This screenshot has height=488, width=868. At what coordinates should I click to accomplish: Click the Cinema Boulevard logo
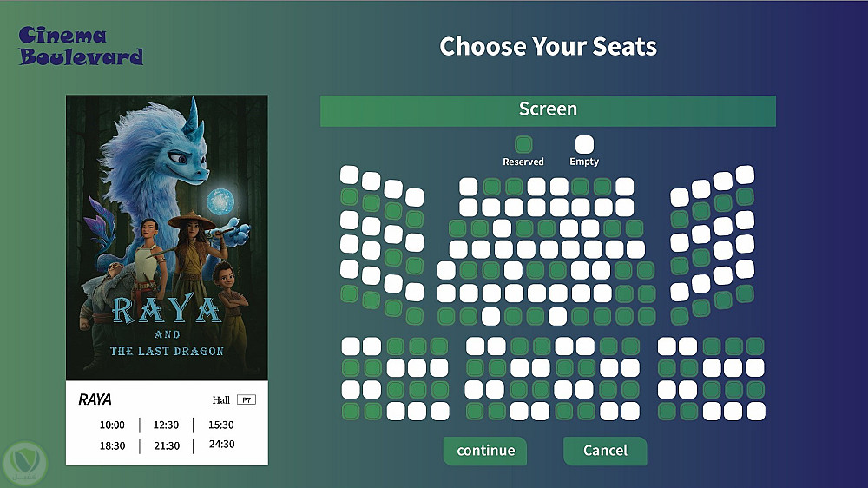pyautogui.click(x=81, y=47)
